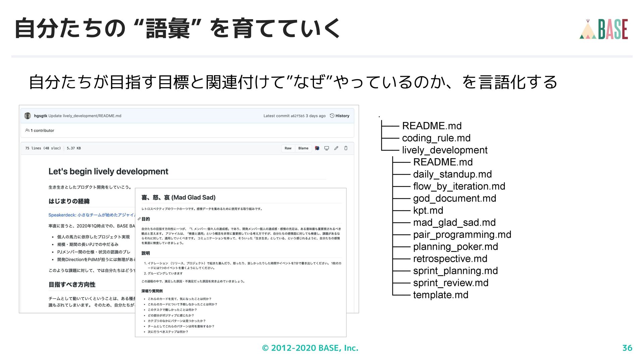Click the 喜、怒、哀 (Mad Glad Sad) title
The height and width of the screenshot is (362, 644).
[x=178, y=197]
